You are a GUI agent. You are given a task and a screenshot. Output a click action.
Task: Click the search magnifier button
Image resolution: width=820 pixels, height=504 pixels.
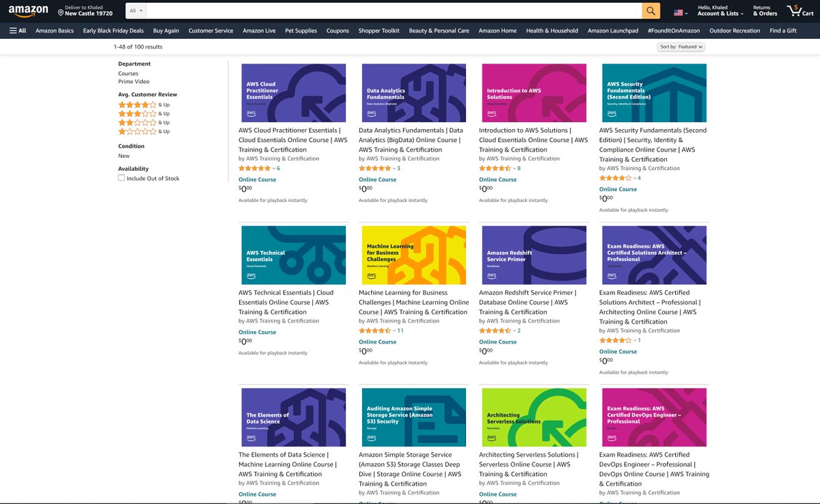tap(651, 10)
